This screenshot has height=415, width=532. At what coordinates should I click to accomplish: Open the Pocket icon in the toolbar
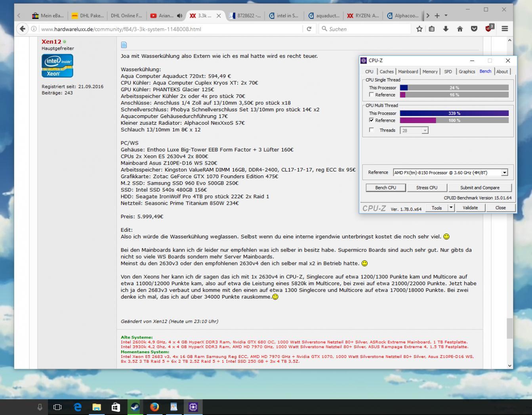click(x=474, y=29)
